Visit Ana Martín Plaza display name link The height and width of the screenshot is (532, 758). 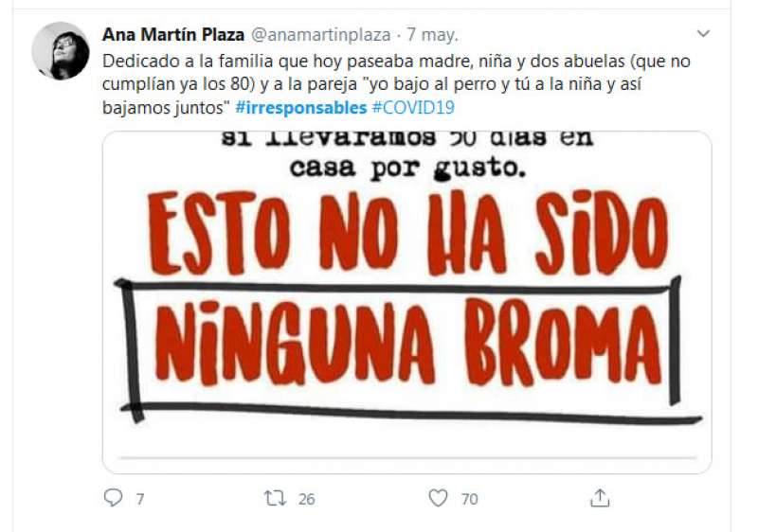173,35
